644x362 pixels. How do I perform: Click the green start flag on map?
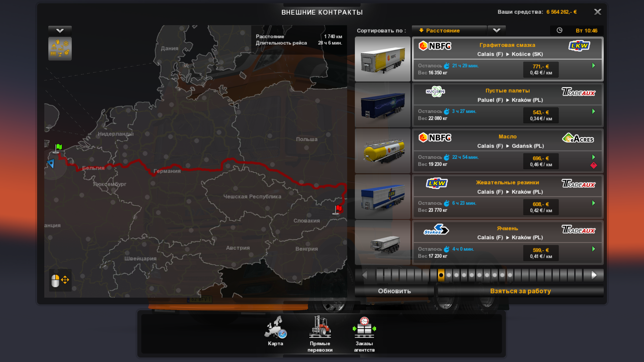[58, 147]
